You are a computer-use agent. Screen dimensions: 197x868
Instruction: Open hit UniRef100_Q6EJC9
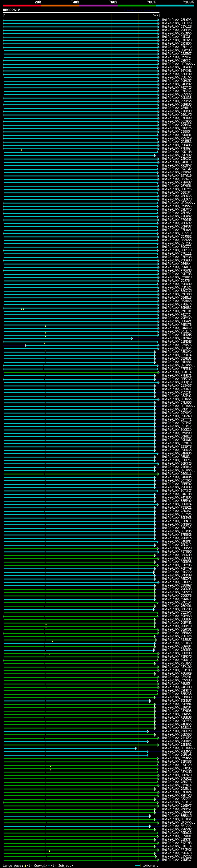coord(177,23)
